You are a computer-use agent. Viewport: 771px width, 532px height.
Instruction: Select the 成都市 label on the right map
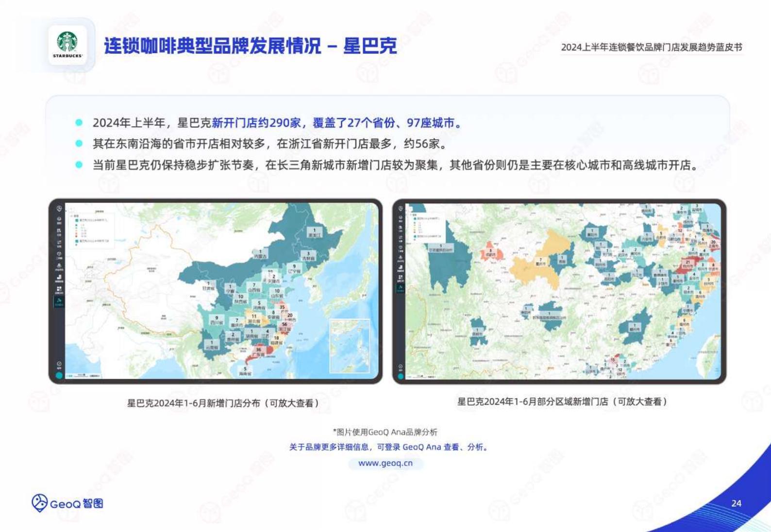click(490, 252)
